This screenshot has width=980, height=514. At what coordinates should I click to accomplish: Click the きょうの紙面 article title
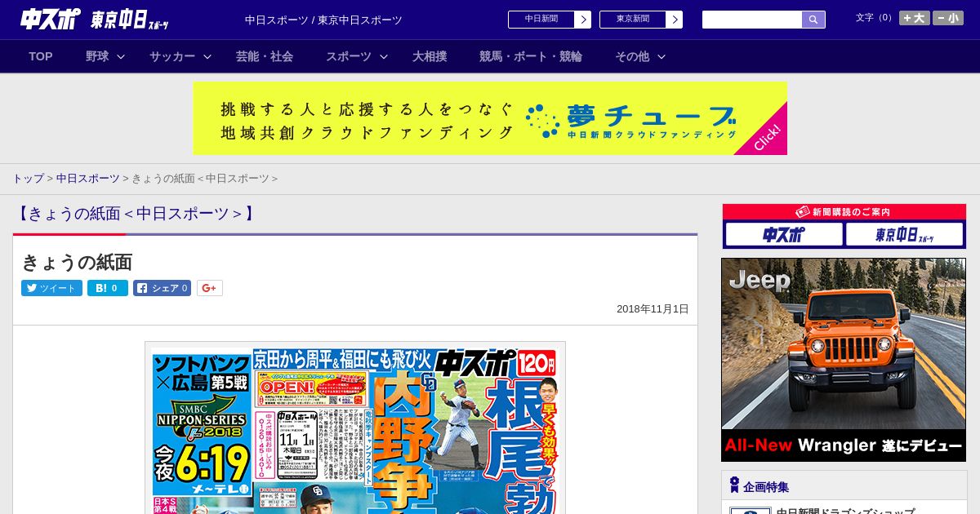click(x=77, y=262)
